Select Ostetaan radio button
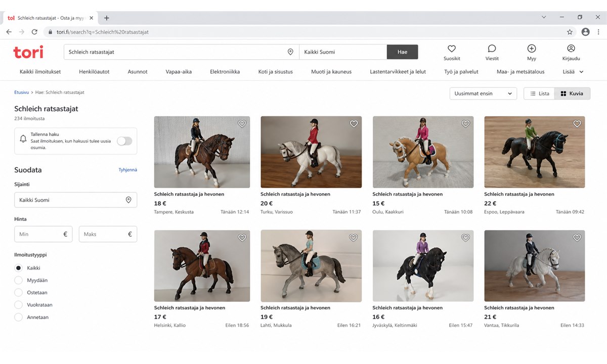The height and width of the screenshot is (364, 607). pos(19,293)
